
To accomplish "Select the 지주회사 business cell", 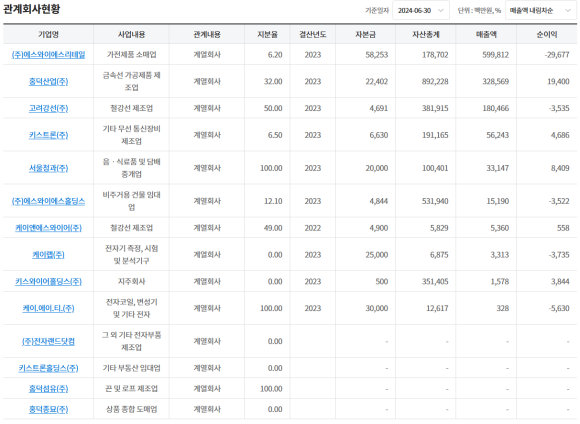I will point(131,282).
